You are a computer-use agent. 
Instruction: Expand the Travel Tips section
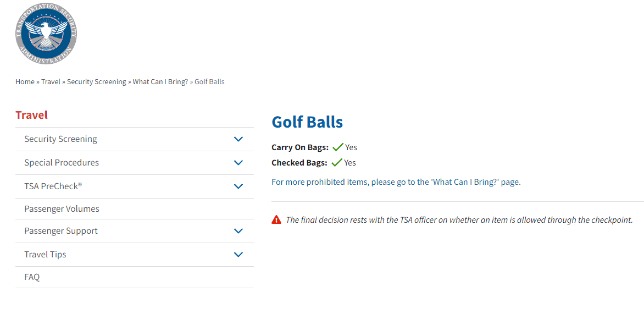(x=238, y=254)
